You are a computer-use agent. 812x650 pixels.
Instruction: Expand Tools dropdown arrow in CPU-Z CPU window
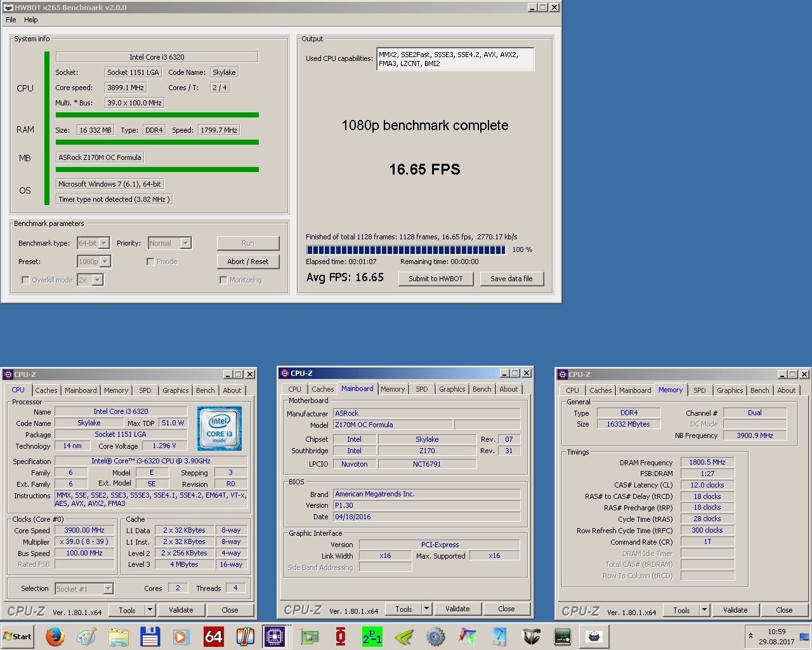[x=150, y=610]
